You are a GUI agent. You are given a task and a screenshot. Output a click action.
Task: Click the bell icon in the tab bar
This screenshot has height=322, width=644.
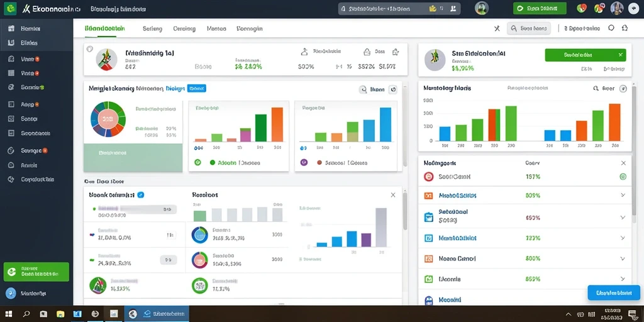[x=625, y=28]
